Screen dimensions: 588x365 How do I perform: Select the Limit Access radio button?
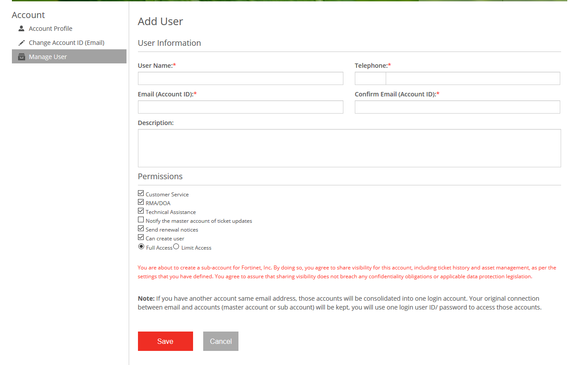(x=176, y=246)
